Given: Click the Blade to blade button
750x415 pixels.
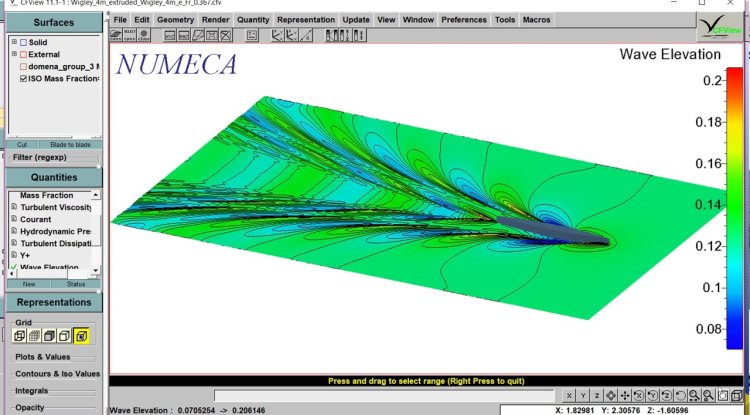Looking at the screenshot, I should [70, 144].
